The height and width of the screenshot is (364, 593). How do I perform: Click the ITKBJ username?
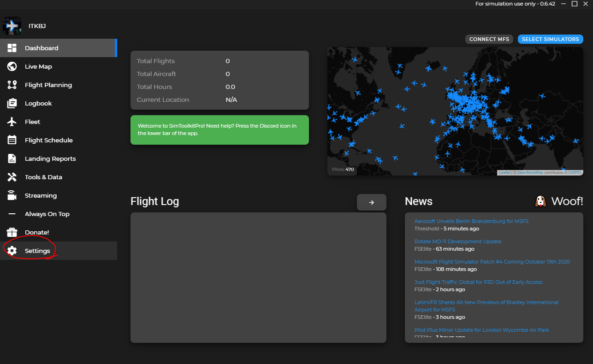click(x=37, y=26)
